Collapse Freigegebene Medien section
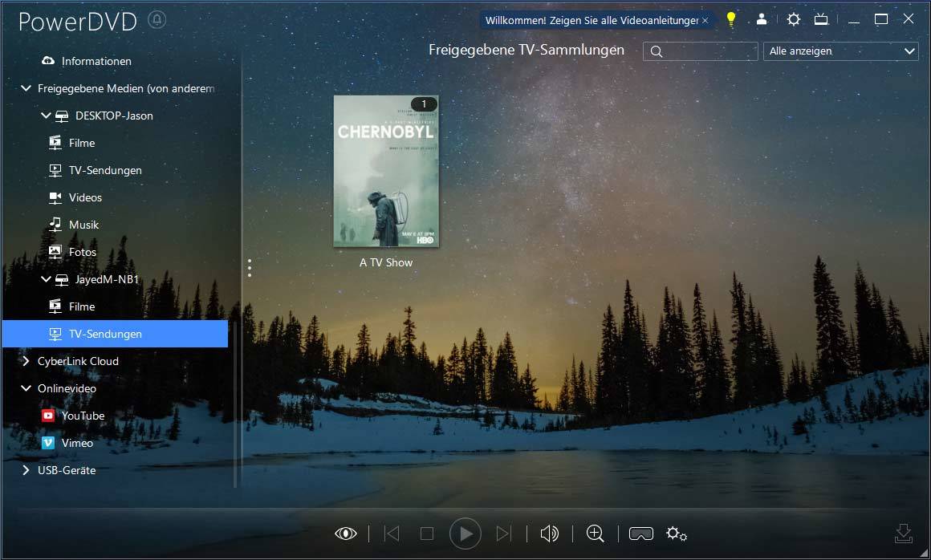This screenshot has width=931, height=560. point(26,88)
